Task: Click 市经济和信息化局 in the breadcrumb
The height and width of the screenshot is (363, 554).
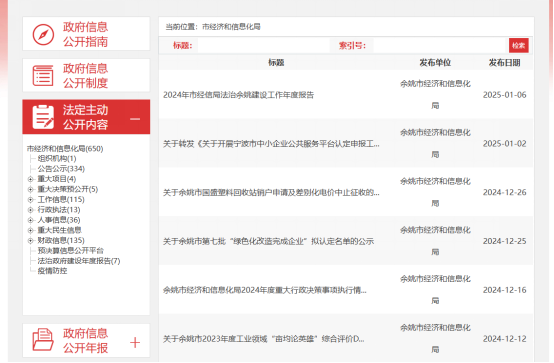Action: click(231, 27)
